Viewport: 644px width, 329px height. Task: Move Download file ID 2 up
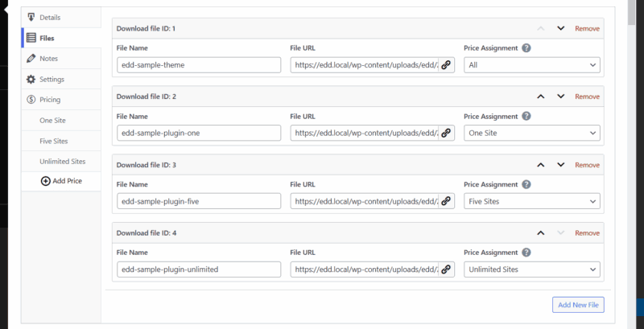[541, 97]
